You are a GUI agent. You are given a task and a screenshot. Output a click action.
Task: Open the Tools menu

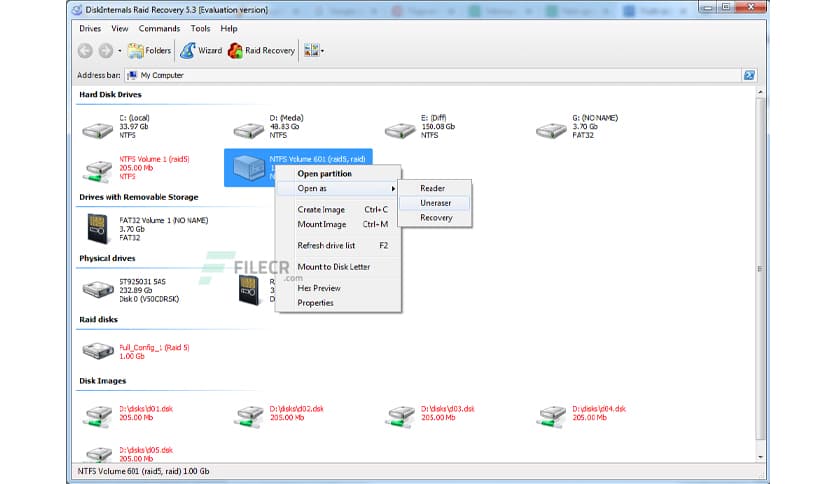coord(200,29)
